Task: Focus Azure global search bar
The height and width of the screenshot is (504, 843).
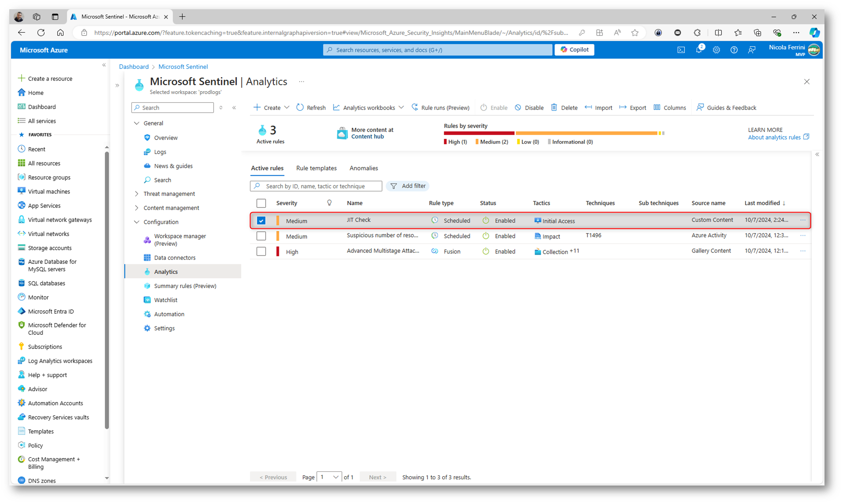Action: coord(438,50)
